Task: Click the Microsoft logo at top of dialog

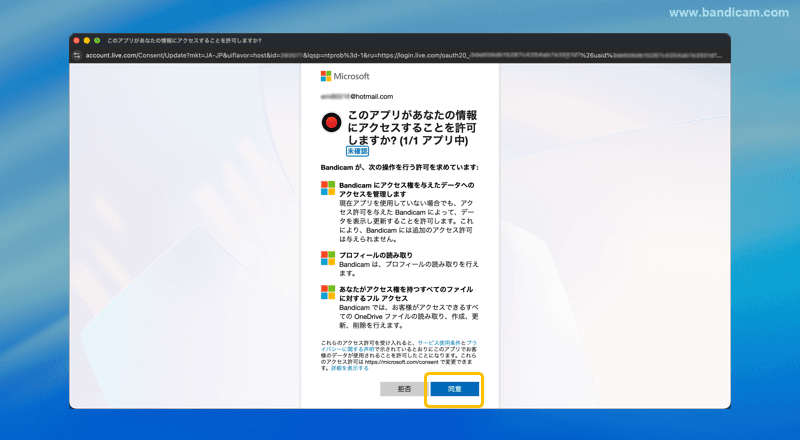Action: point(345,76)
